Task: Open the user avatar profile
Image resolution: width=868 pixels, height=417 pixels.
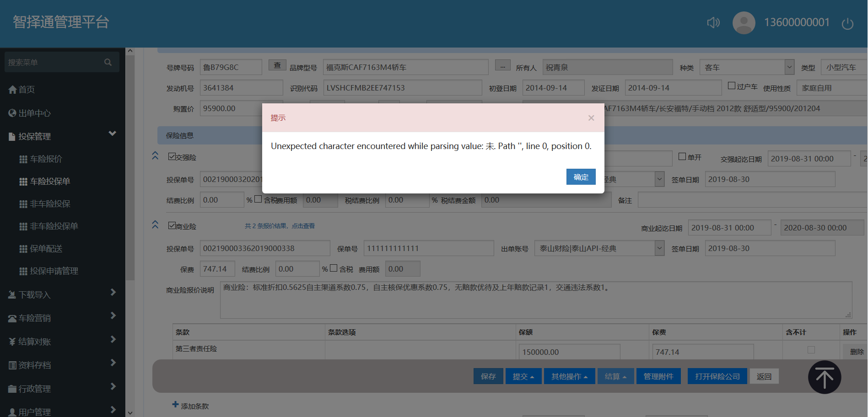Action: pos(744,22)
